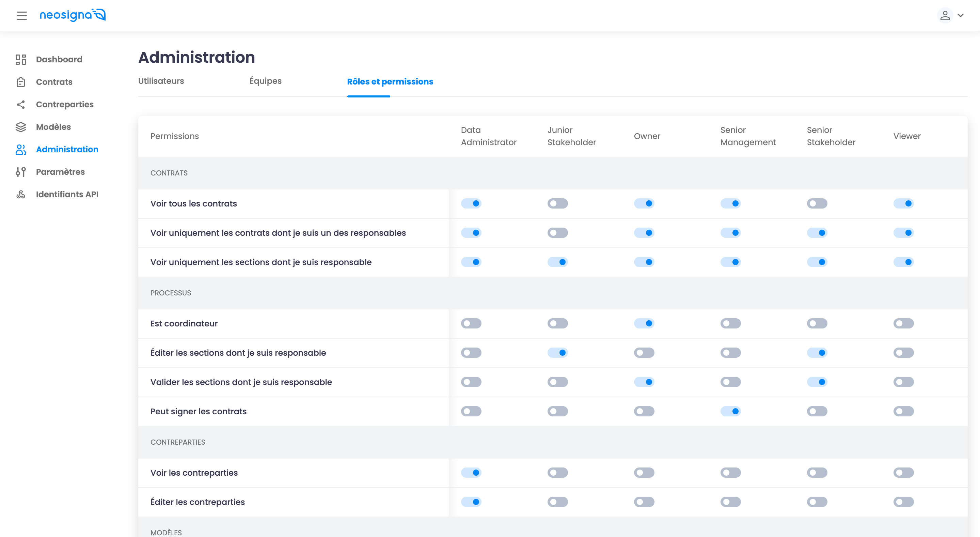Switch to the Équipes tab
Viewport: 980px width, 537px height.
pos(265,81)
